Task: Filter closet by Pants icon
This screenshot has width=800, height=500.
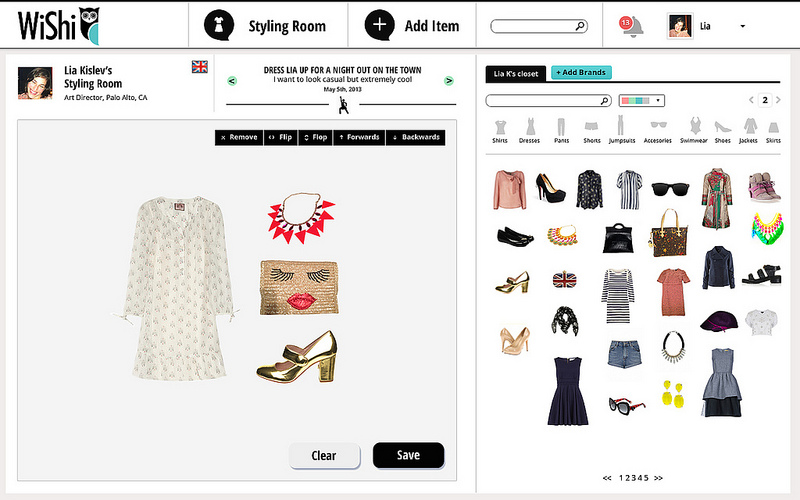Action: (x=560, y=128)
